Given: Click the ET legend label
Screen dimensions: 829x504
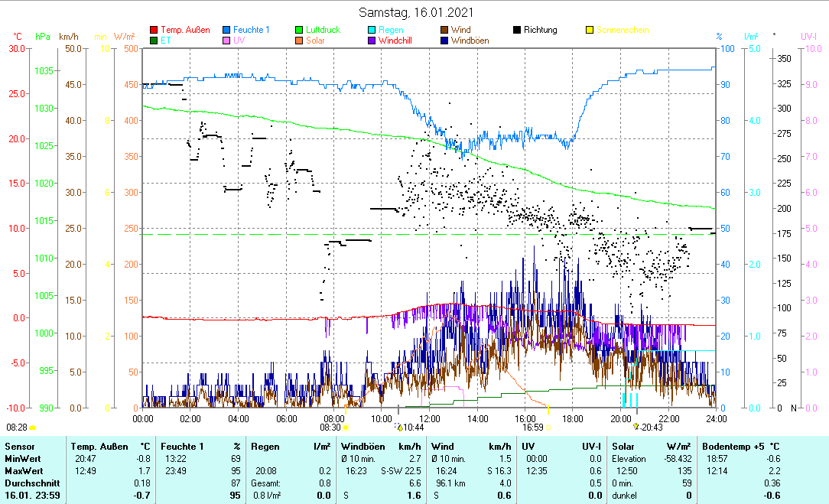Looking at the screenshot, I should [166, 41].
